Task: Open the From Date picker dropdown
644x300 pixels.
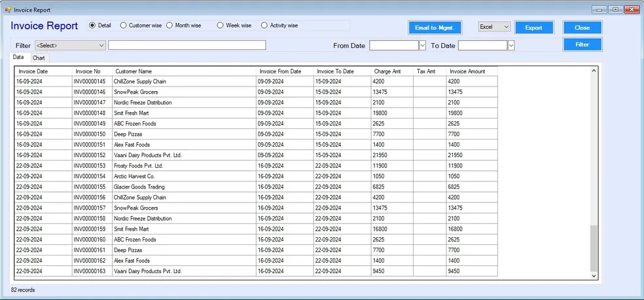Action: pyautogui.click(x=422, y=45)
